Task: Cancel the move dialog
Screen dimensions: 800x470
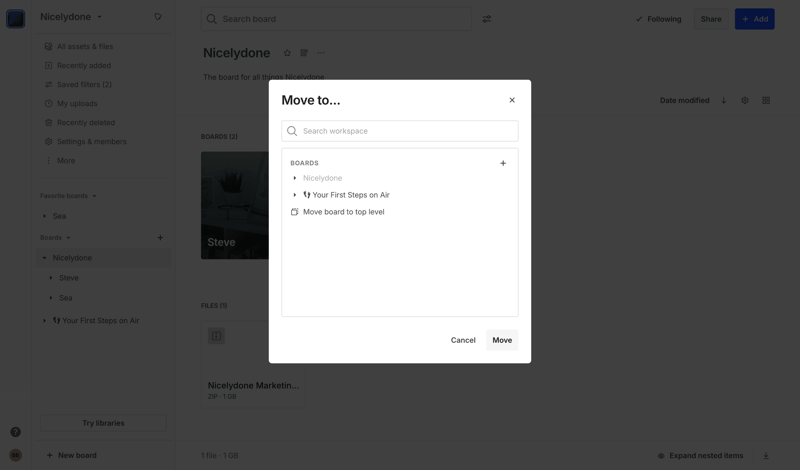Action: tap(463, 340)
